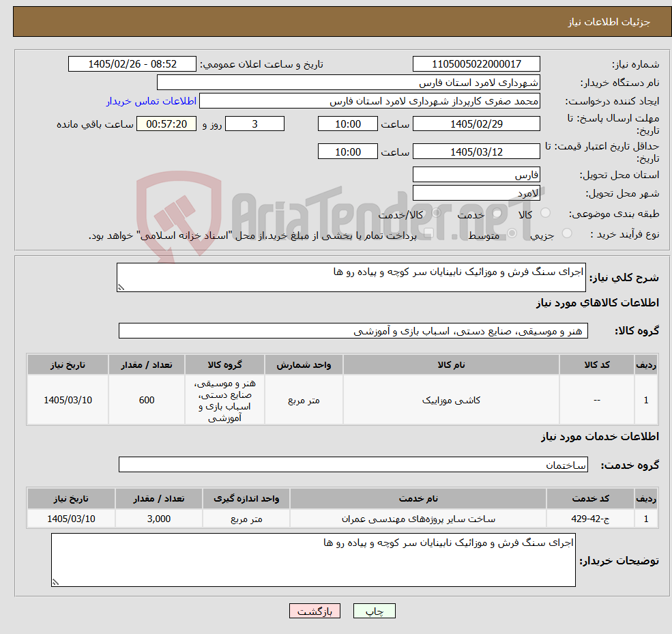Toggle the Islamic treasury payment checkbox
Image resolution: width=672 pixels, height=634 pixels.
[428, 233]
